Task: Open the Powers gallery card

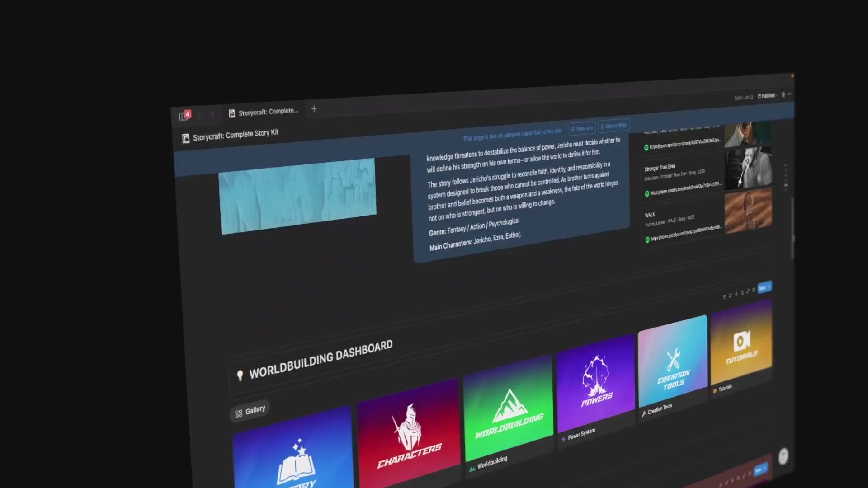Action: click(x=596, y=382)
